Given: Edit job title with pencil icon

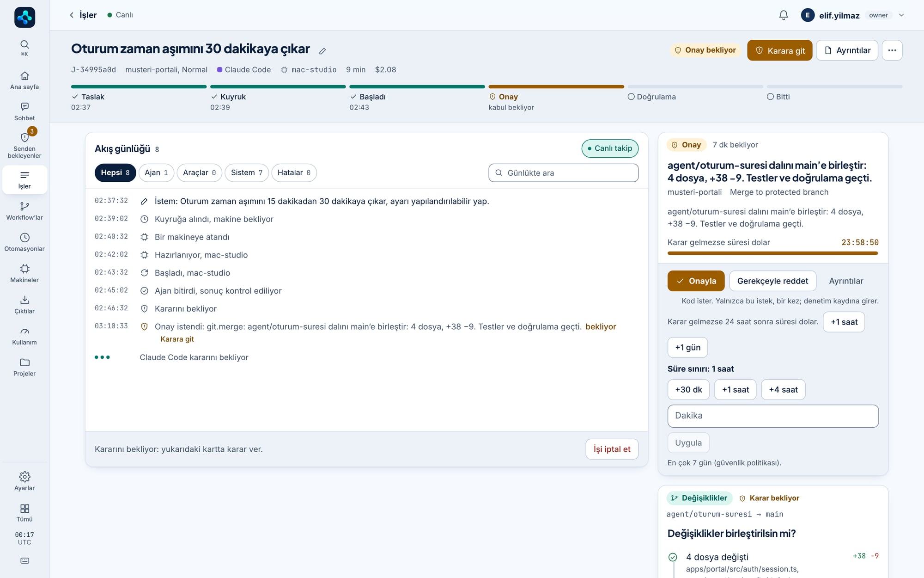Looking at the screenshot, I should pyautogui.click(x=322, y=51).
